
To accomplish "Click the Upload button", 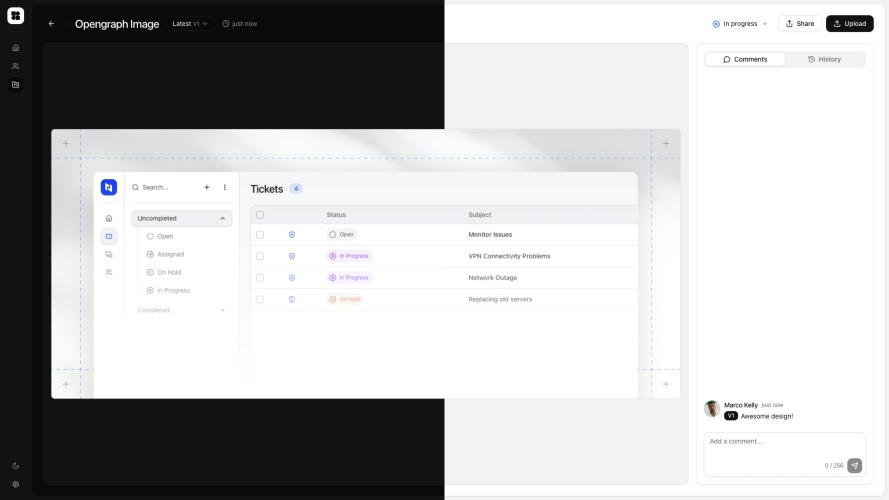I will pyautogui.click(x=850, y=24).
